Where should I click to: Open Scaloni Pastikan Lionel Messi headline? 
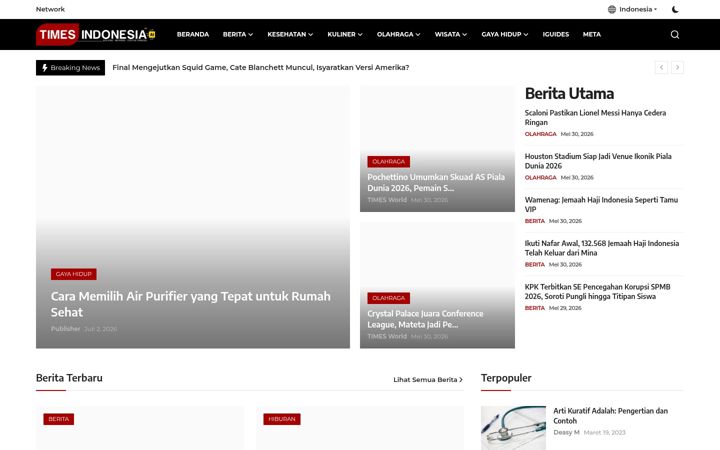coord(595,118)
